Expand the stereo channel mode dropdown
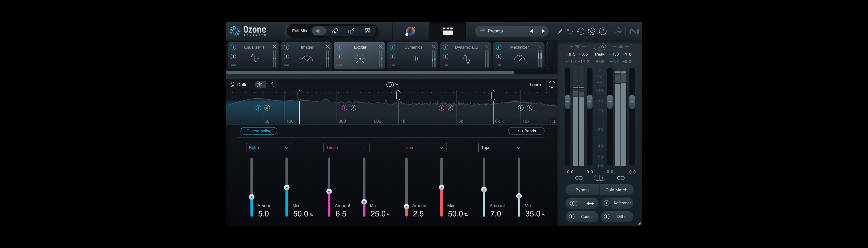The image size is (868, 248). [393, 85]
